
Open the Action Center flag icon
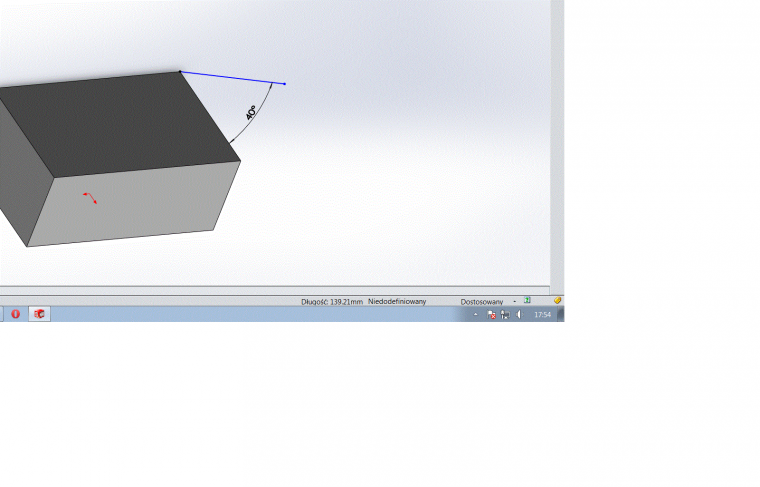(x=491, y=315)
